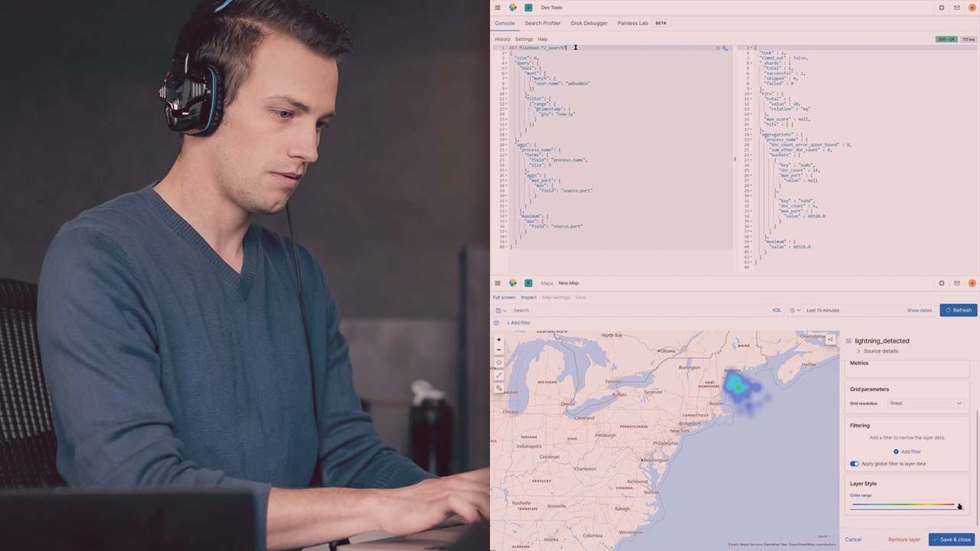Click the Remove layer link

coord(903,540)
